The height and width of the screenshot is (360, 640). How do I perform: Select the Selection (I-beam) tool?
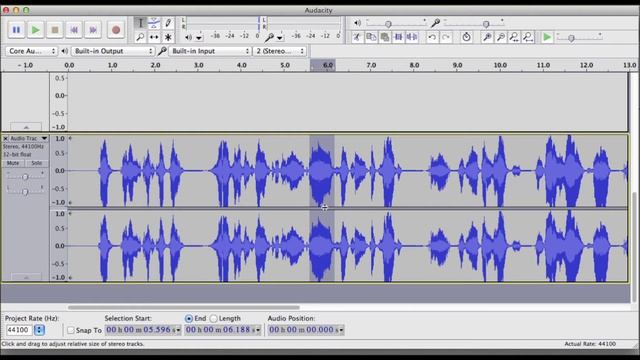[x=140, y=23]
